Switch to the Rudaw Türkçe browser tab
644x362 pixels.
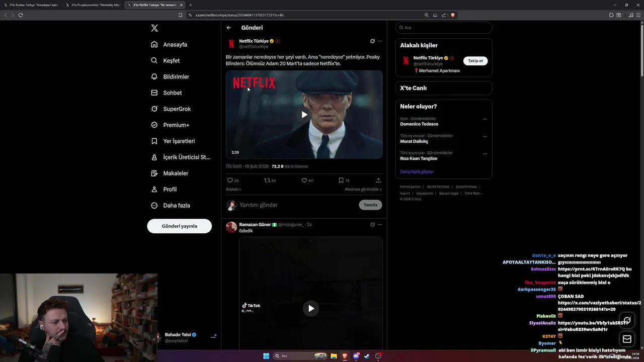pyautogui.click(x=31, y=5)
